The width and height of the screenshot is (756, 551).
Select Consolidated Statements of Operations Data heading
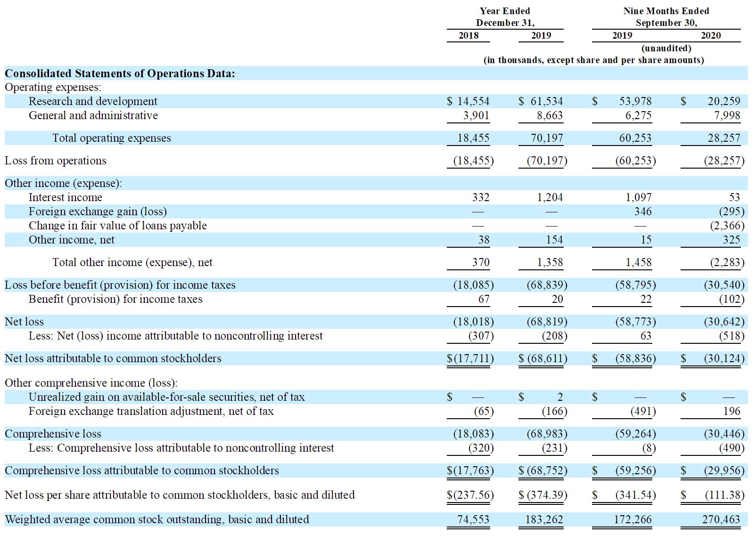point(120,73)
